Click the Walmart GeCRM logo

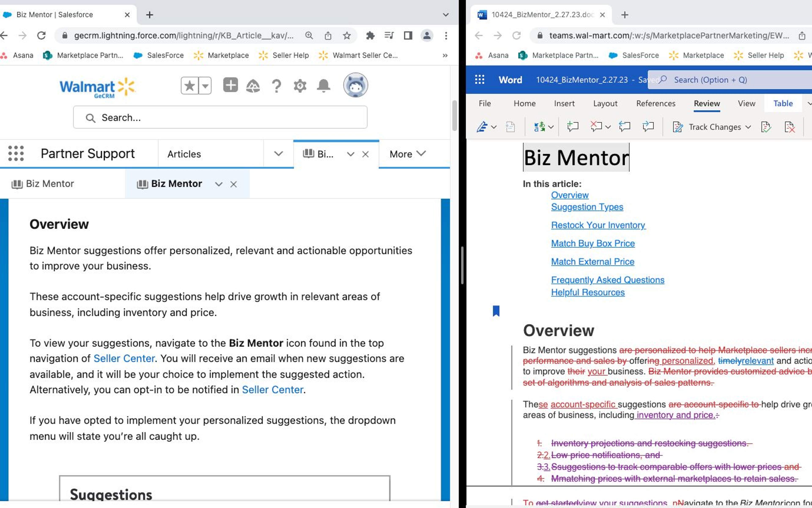[x=97, y=88]
